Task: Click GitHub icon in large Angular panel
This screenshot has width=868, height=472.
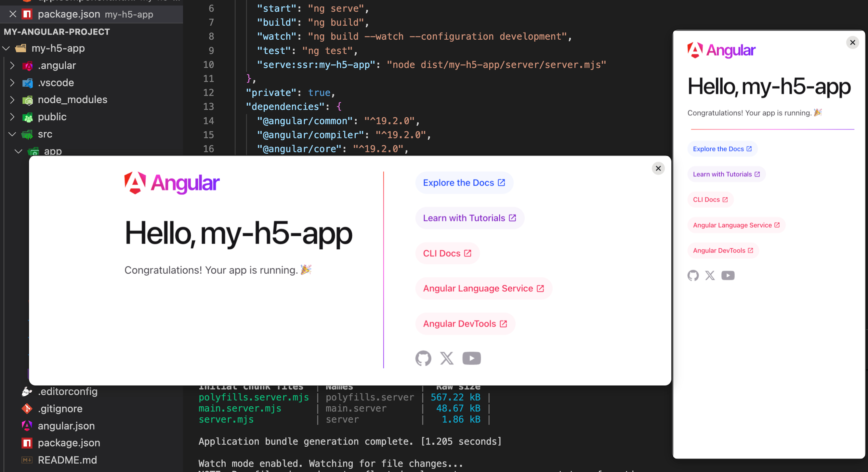Action: click(423, 358)
